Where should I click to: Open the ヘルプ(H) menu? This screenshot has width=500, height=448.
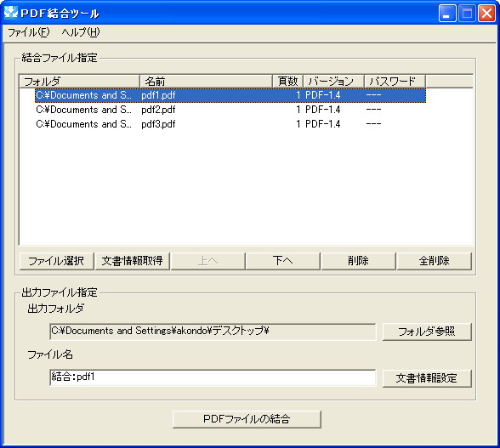coord(81,32)
